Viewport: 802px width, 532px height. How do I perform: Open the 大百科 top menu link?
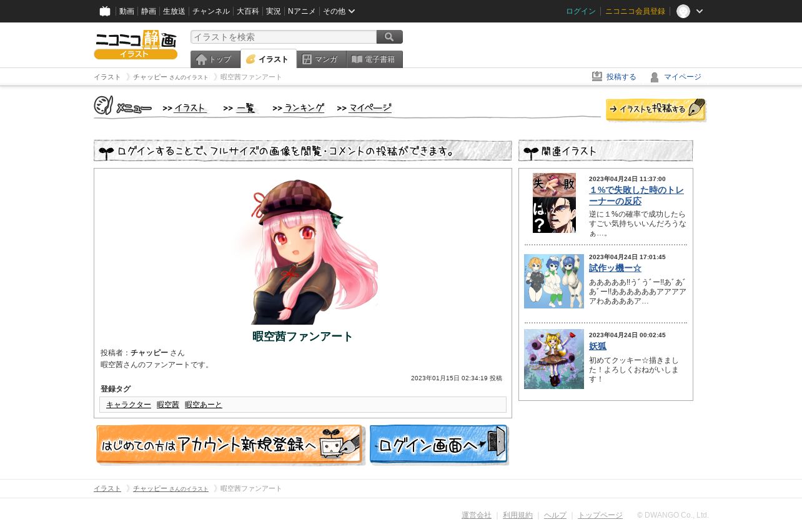(248, 11)
